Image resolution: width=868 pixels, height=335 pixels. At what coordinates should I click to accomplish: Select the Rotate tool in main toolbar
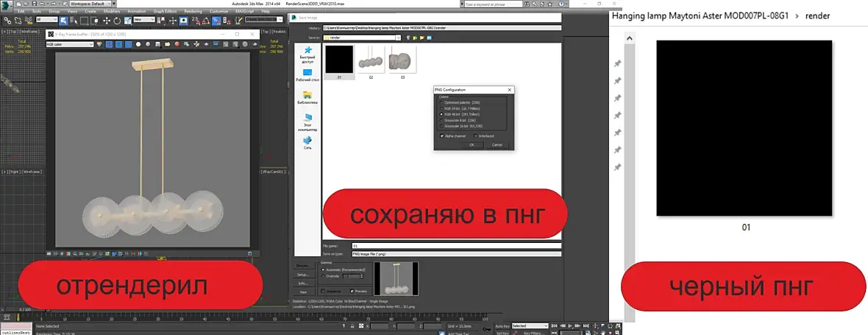coord(117,21)
